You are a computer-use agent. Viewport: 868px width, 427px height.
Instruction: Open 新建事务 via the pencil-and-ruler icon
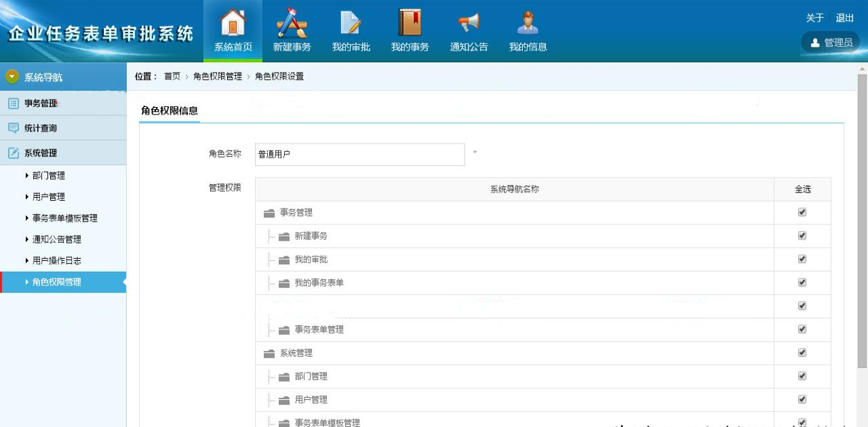point(292,24)
